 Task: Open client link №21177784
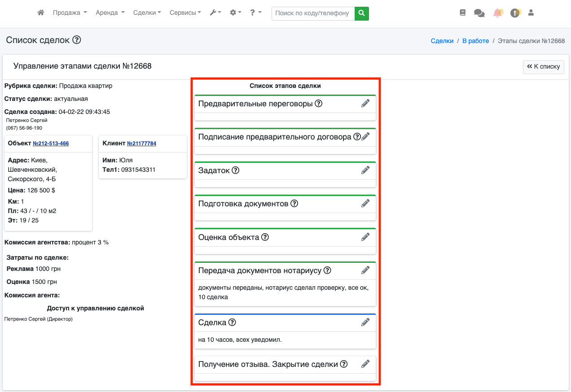[141, 144]
